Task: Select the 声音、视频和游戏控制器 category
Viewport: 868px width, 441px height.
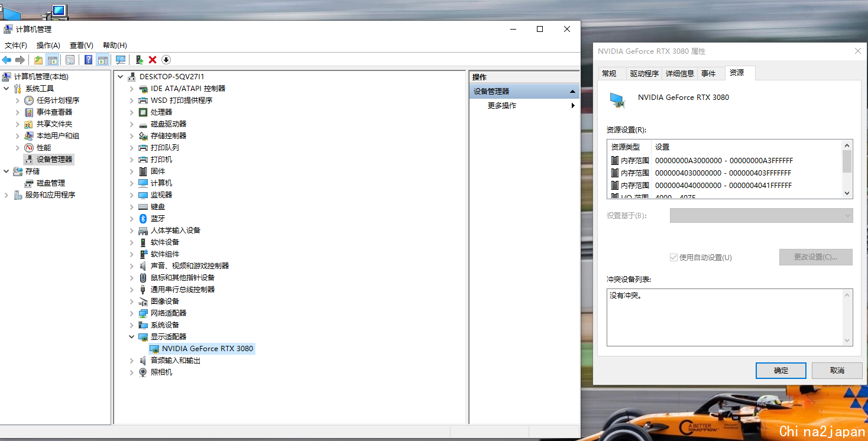Action: pyautogui.click(x=190, y=266)
